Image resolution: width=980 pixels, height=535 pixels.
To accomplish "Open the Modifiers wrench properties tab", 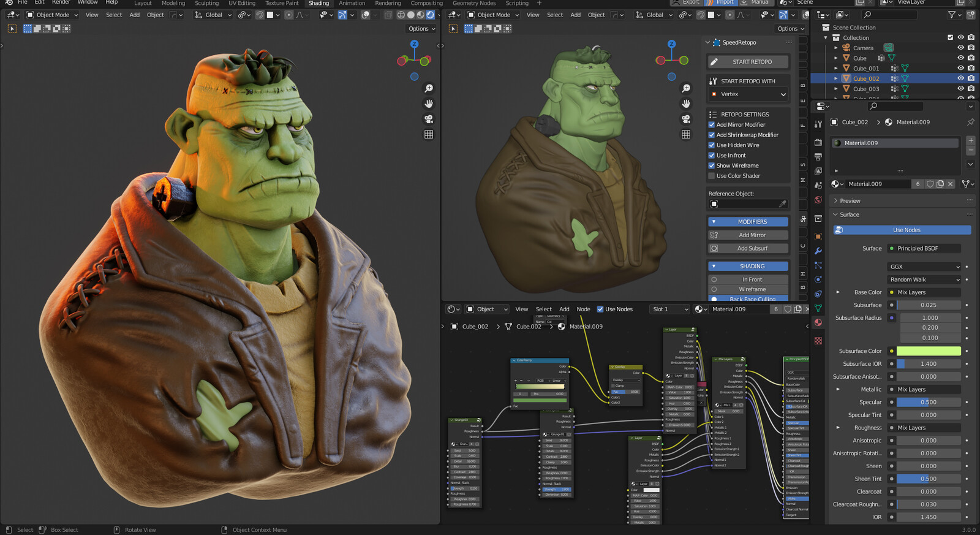I will pyautogui.click(x=818, y=251).
